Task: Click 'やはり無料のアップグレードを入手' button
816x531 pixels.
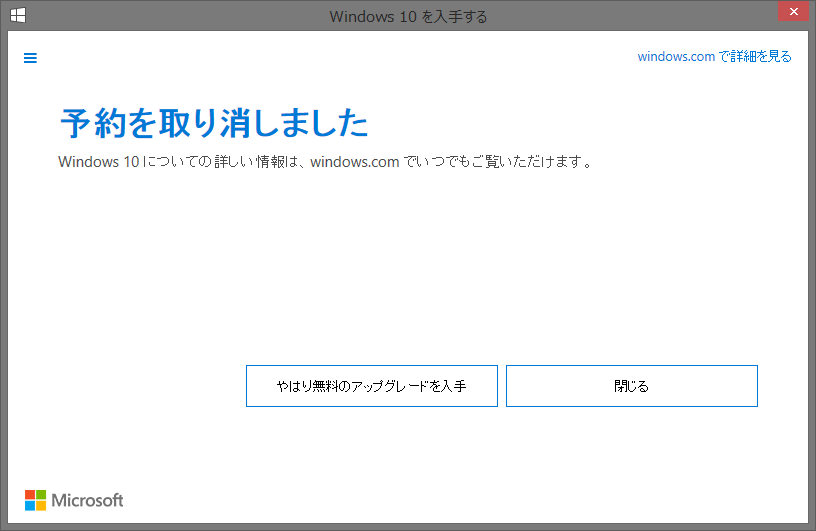Action: [x=372, y=386]
